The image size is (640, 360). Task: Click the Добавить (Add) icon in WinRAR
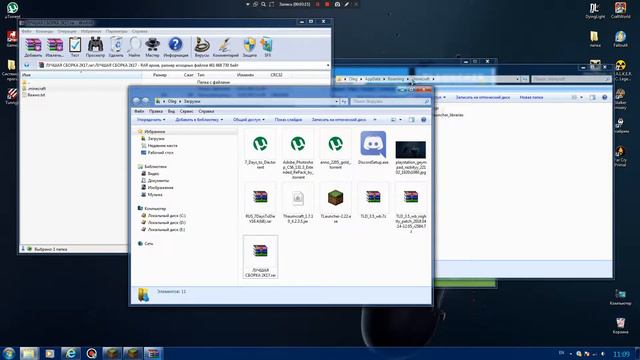[33, 47]
